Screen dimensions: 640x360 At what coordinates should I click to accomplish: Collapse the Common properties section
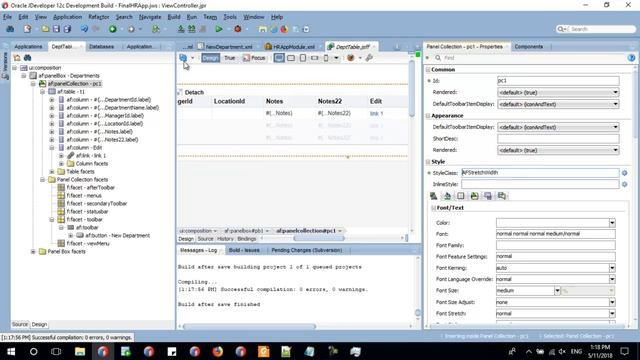click(428, 70)
